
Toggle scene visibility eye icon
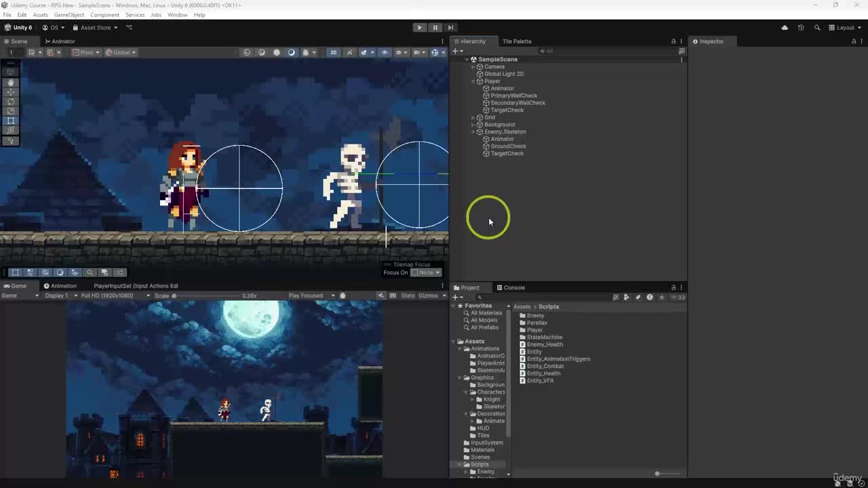pyautogui.click(x=384, y=52)
